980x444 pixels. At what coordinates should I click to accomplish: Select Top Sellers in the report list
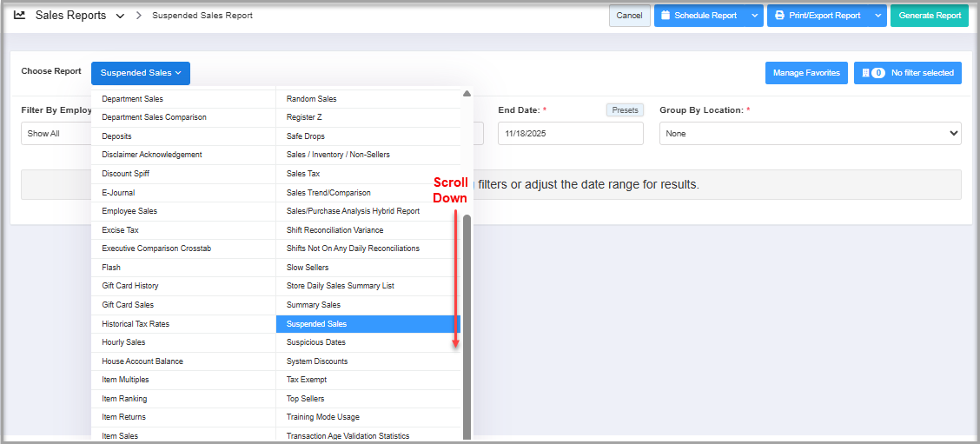[305, 399]
